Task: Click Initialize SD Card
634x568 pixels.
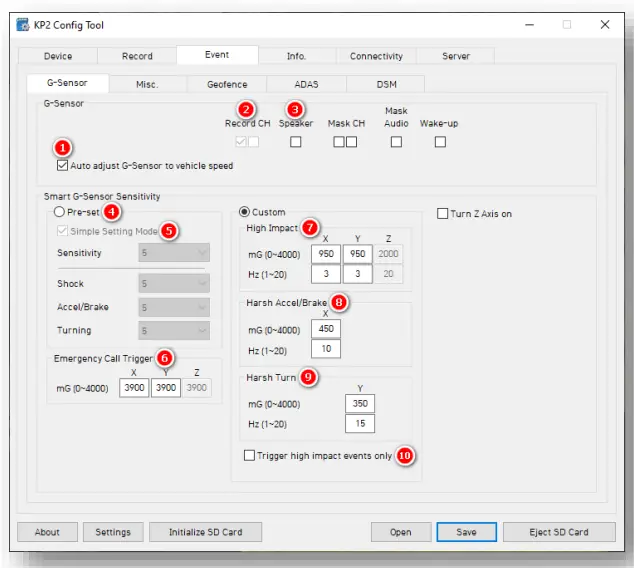Action: point(205,532)
